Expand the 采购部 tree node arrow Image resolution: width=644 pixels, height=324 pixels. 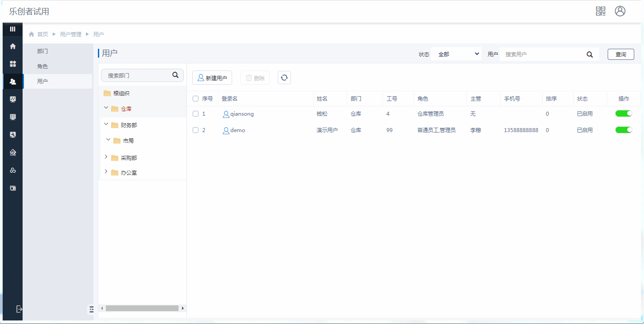(x=106, y=157)
